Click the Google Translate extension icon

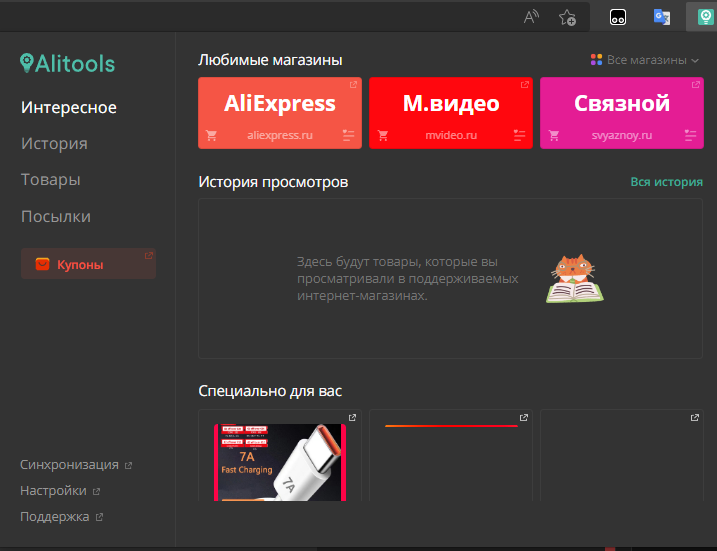tap(662, 17)
